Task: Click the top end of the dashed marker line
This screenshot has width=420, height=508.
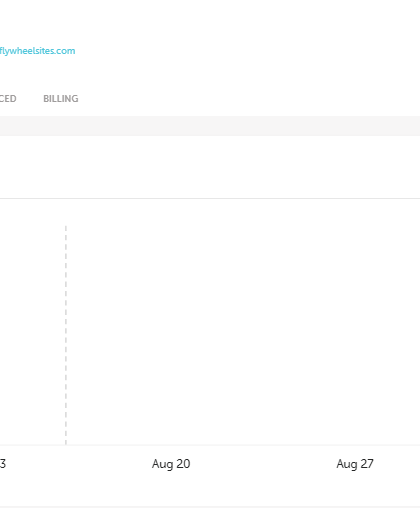Action: pos(66,227)
